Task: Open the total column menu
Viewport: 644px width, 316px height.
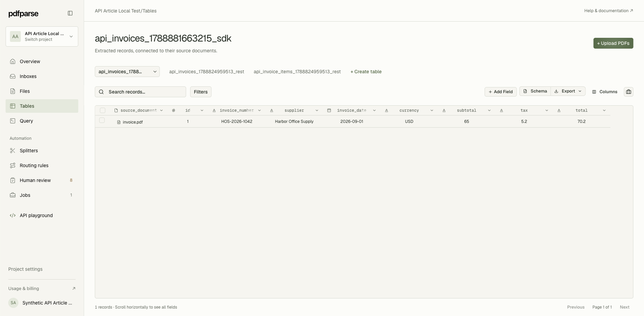Action: click(x=604, y=110)
